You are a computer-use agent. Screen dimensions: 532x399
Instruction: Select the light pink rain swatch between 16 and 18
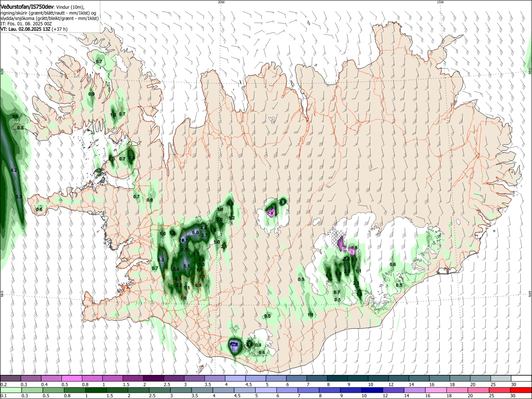436,390
